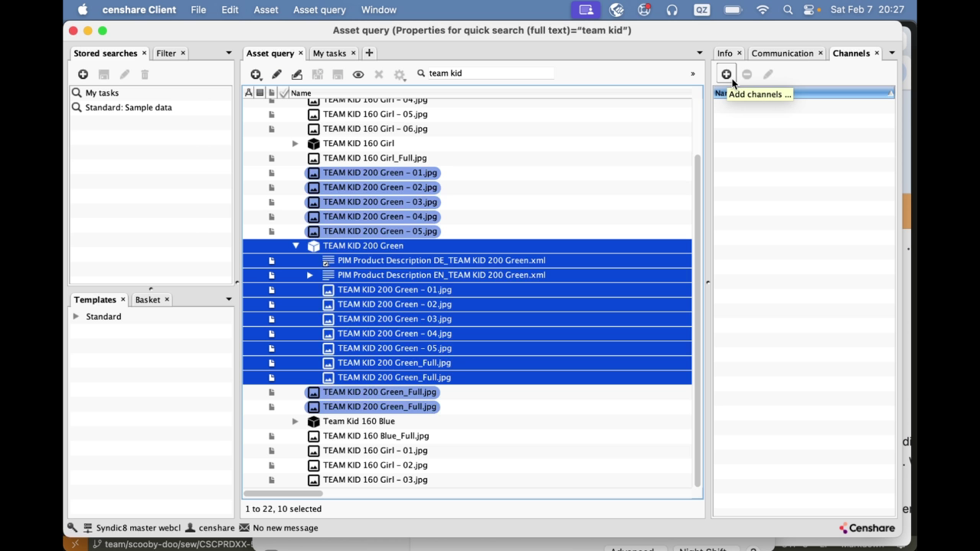980x551 pixels.
Task: Delete stored search with the trash icon
Action: [144, 74]
